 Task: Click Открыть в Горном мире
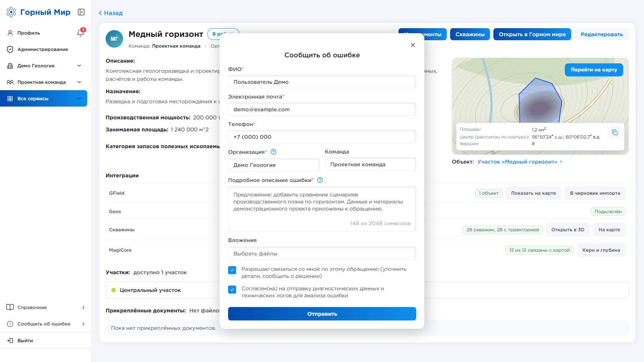(x=532, y=34)
